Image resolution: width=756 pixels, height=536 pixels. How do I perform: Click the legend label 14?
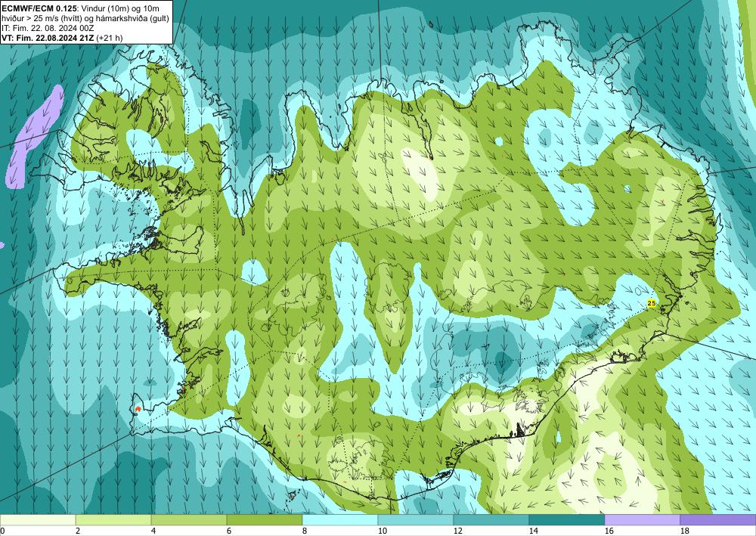click(534, 531)
